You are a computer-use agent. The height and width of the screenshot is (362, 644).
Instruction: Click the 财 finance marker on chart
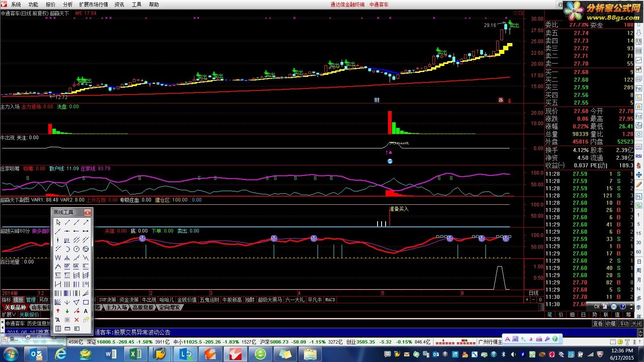pos(377,100)
